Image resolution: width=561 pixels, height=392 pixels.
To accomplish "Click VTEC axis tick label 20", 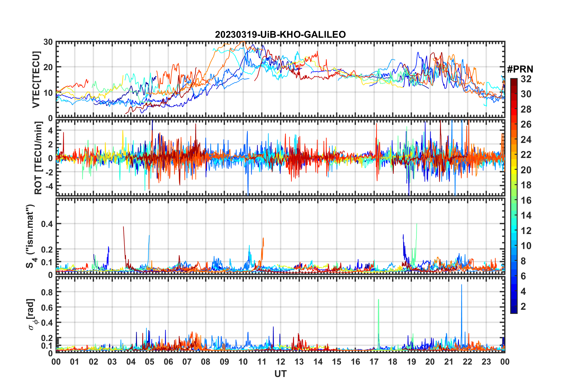I will tap(48, 67).
